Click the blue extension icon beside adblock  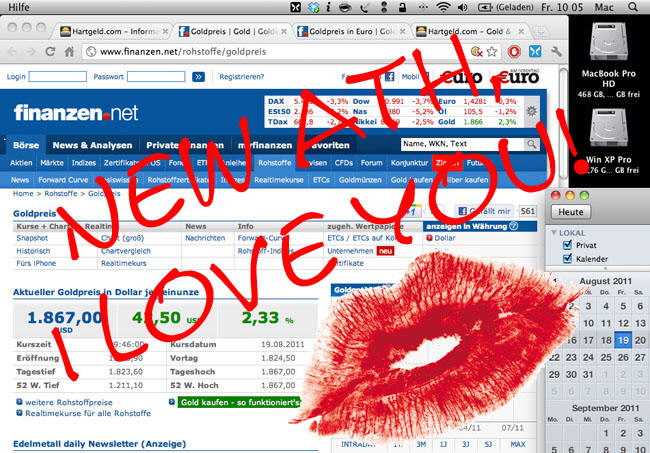pyautogui.click(x=535, y=51)
